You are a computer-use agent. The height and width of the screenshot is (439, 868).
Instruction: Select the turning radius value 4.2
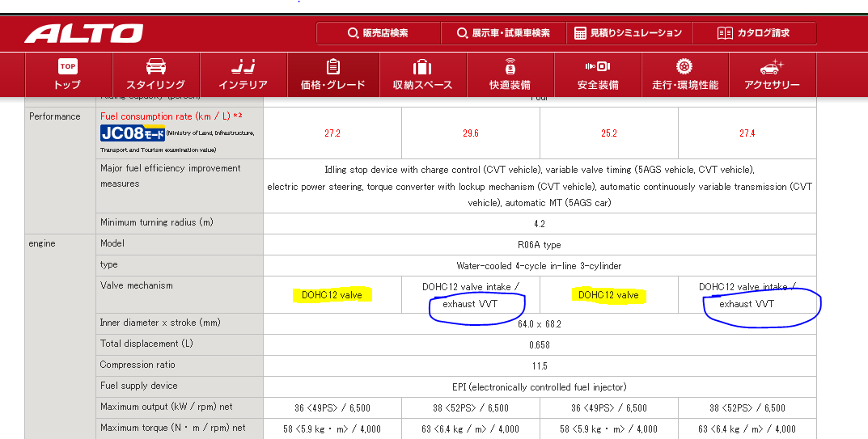(x=540, y=224)
